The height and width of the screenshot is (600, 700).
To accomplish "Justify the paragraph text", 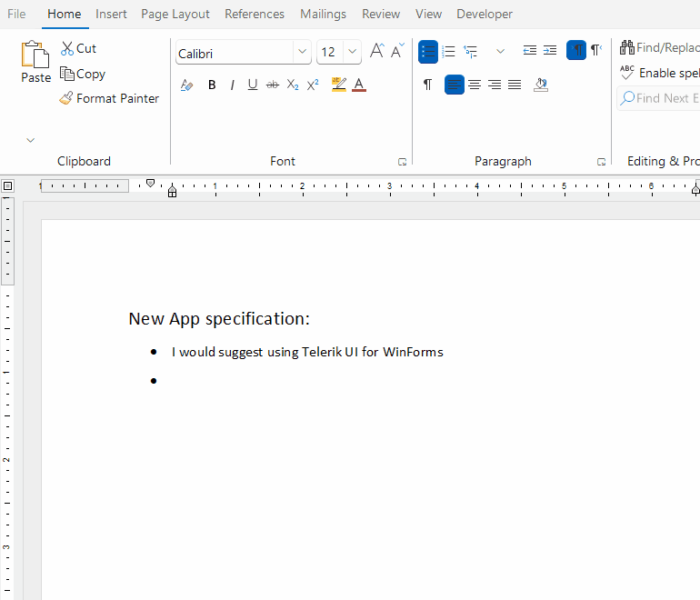I will click(515, 85).
